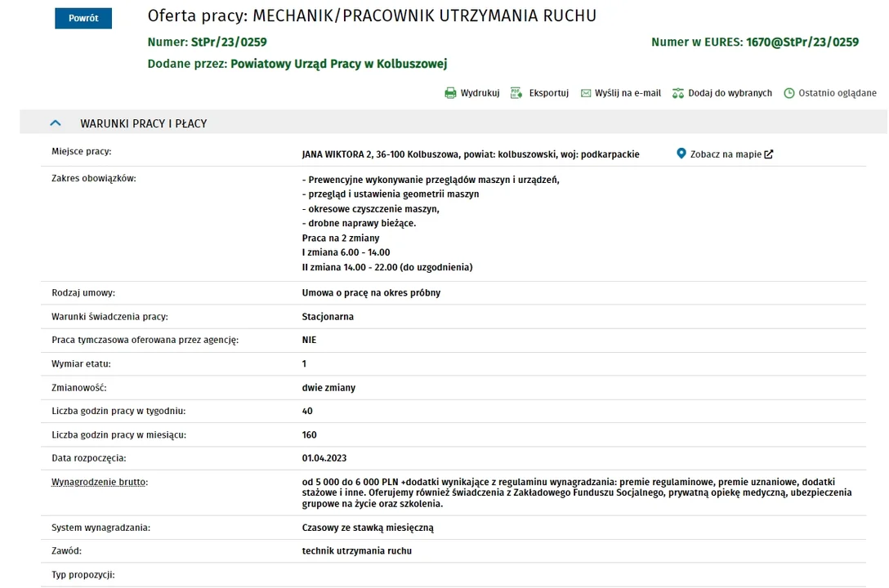889x588 pixels.
Task: Click the text Umowa o pracę na okres próbny
Action: pos(371,293)
